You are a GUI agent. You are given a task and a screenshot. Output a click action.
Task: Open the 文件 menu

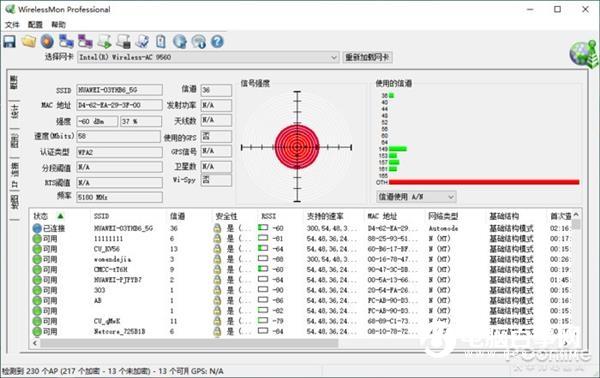coord(12,25)
